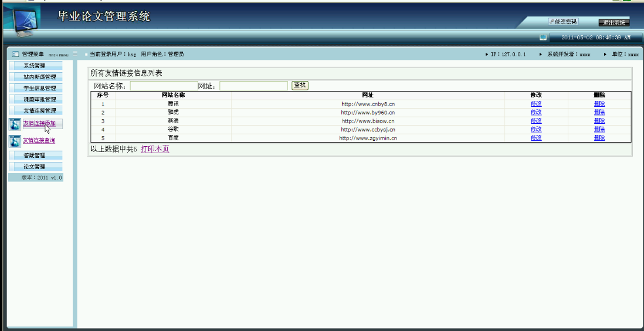Select the 谷歌 site name cell

174,130
